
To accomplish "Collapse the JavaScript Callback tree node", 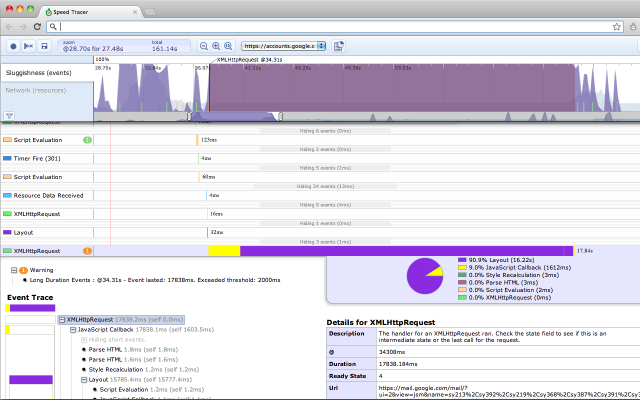I will [73, 329].
